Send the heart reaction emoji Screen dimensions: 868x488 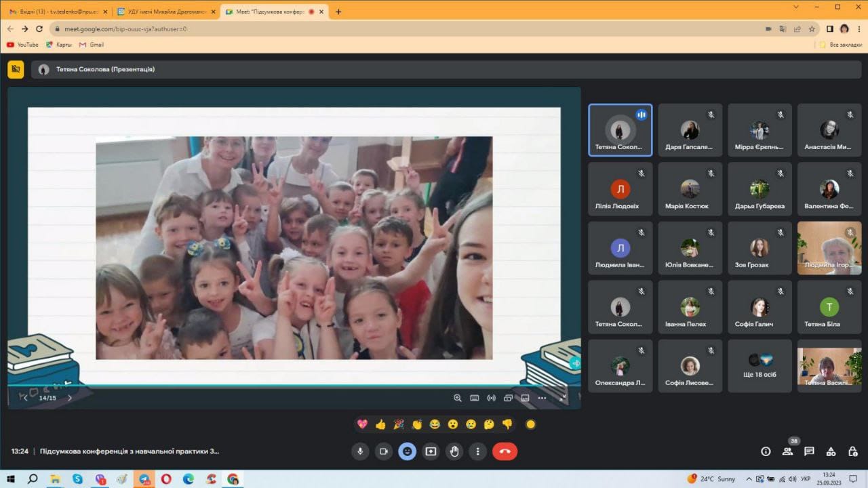[362, 424]
